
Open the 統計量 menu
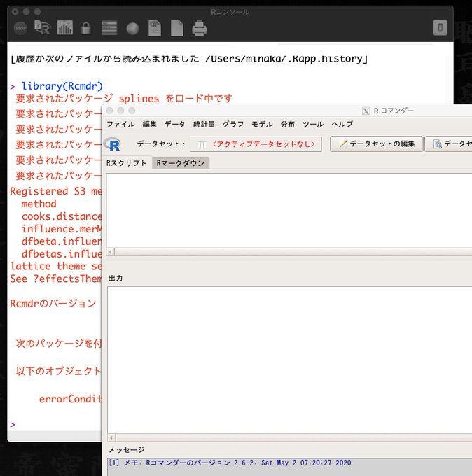(204, 124)
